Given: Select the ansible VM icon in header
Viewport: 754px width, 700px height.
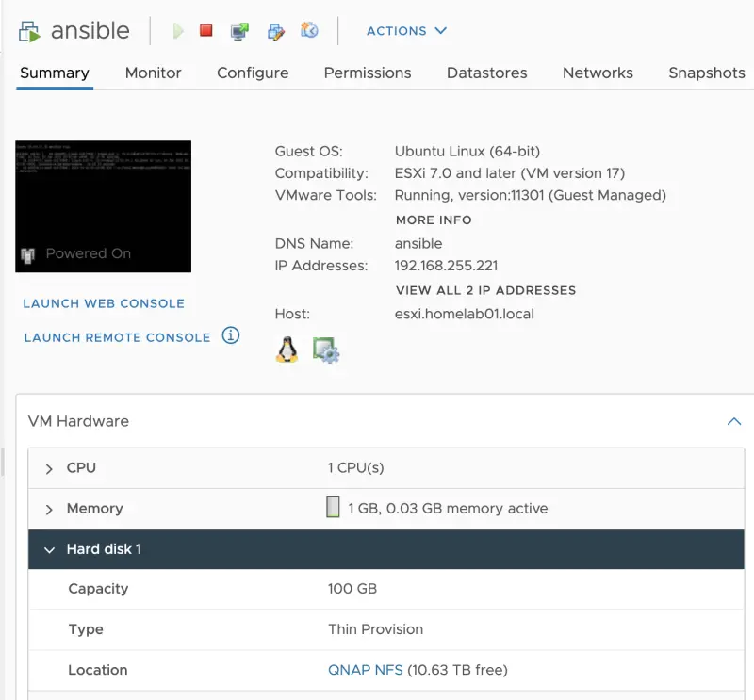Looking at the screenshot, I should (28, 29).
